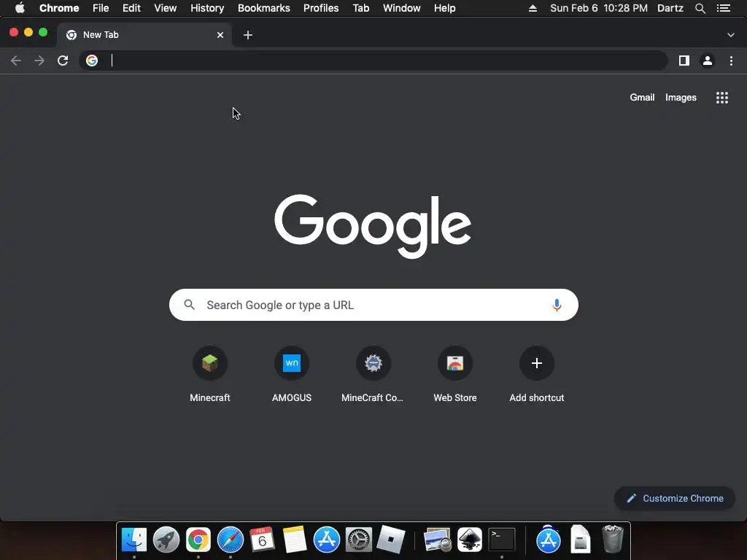Viewport: 747px width, 560px height.
Task: Click Chrome icon in the dock
Action: [x=198, y=540]
